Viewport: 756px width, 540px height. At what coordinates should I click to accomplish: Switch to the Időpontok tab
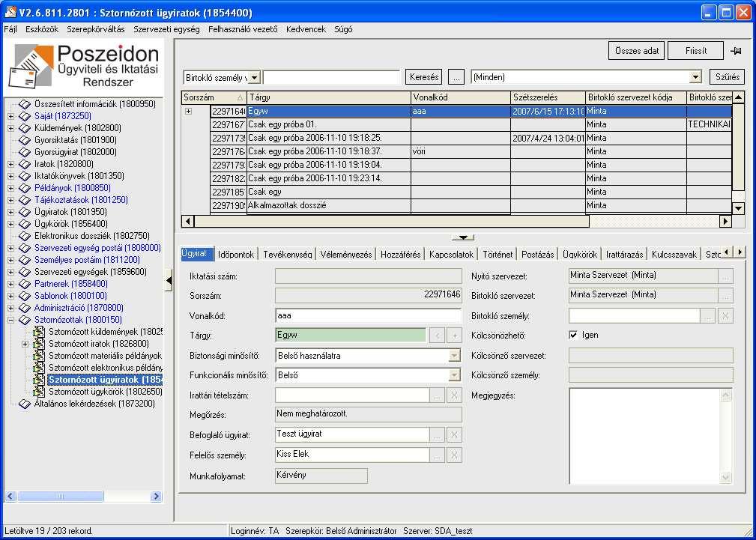coord(236,254)
